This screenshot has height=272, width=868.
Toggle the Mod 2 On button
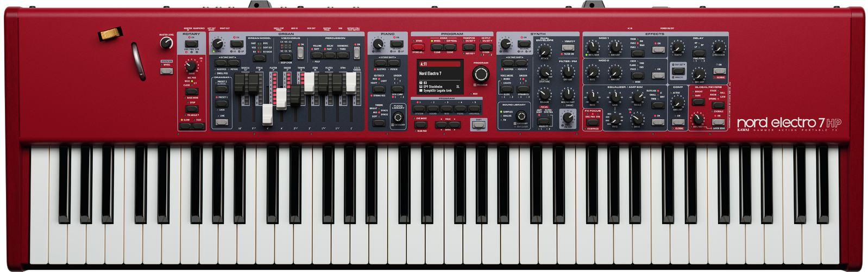pyautogui.click(x=658, y=76)
